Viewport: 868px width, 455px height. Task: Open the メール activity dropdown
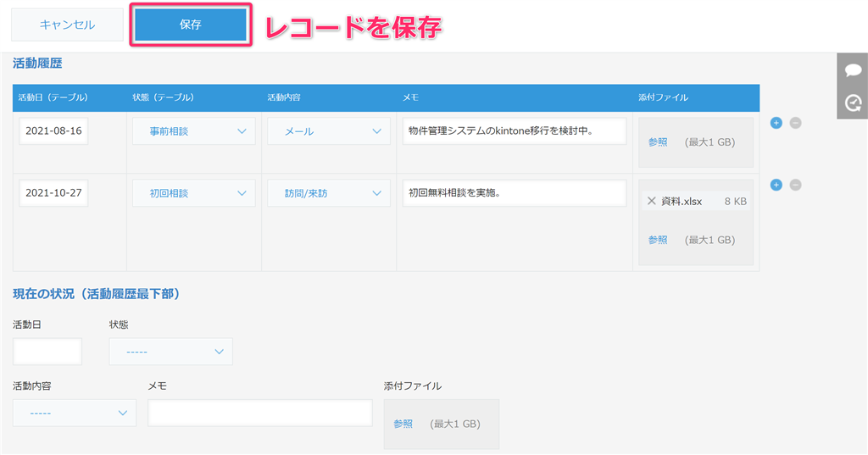pos(329,131)
